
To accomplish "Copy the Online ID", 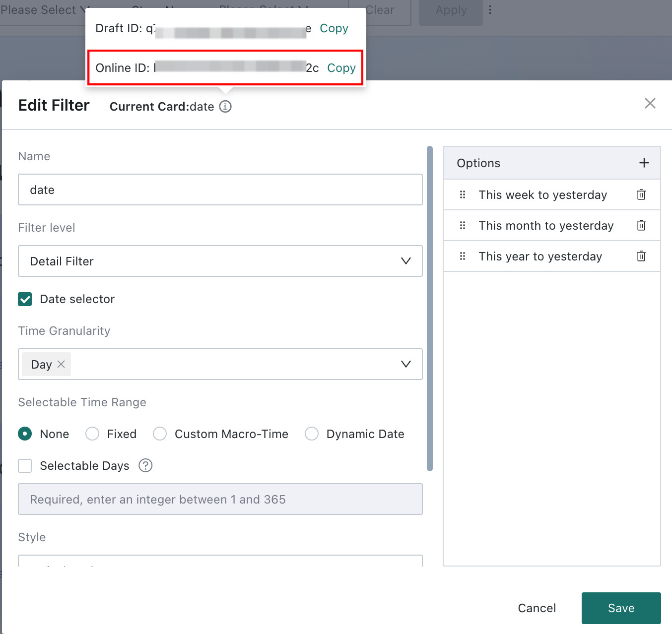I will pyautogui.click(x=341, y=68).
